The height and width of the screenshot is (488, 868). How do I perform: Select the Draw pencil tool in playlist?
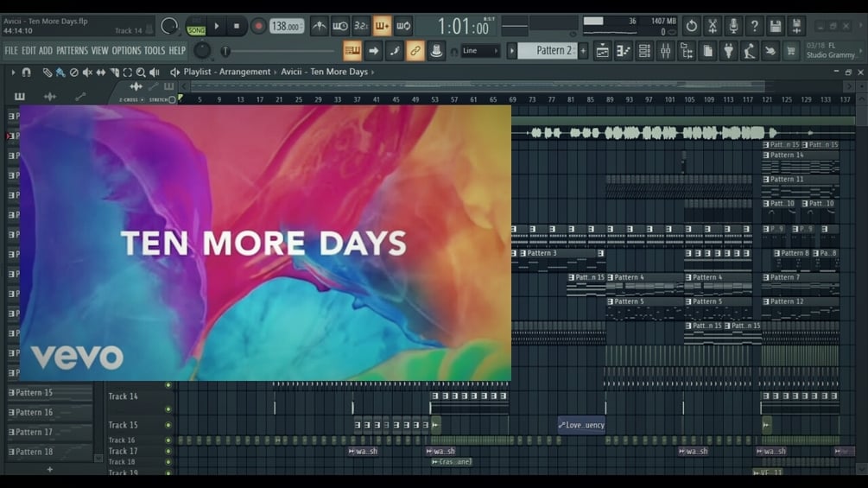[47, 72]
